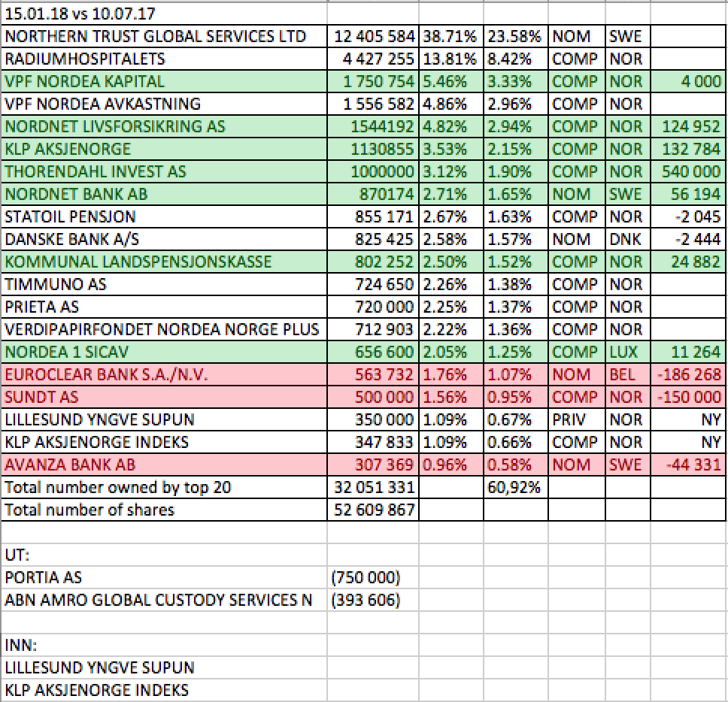The width and height of the screenshot is (728, 702).
Task: Click the 124 952 change cell
Action: [687, 126]
